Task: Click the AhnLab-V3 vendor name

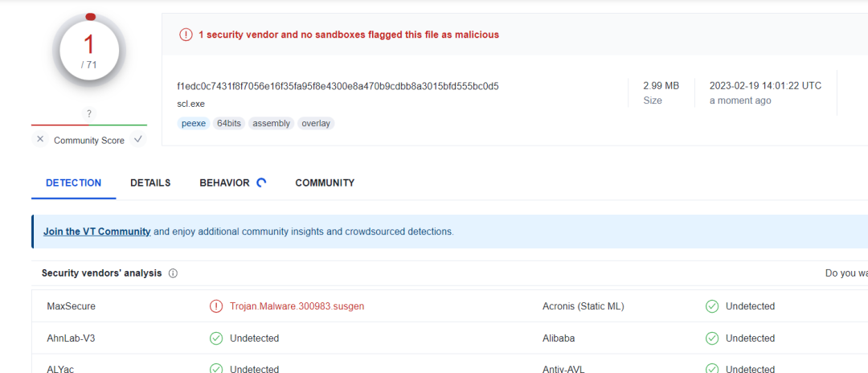Action: tap(71, 338)
